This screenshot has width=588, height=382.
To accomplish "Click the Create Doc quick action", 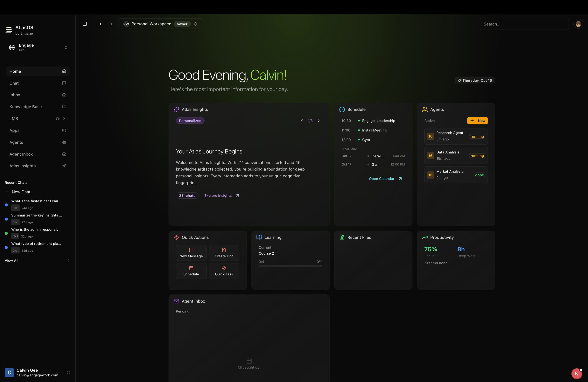I will (224, 253).
